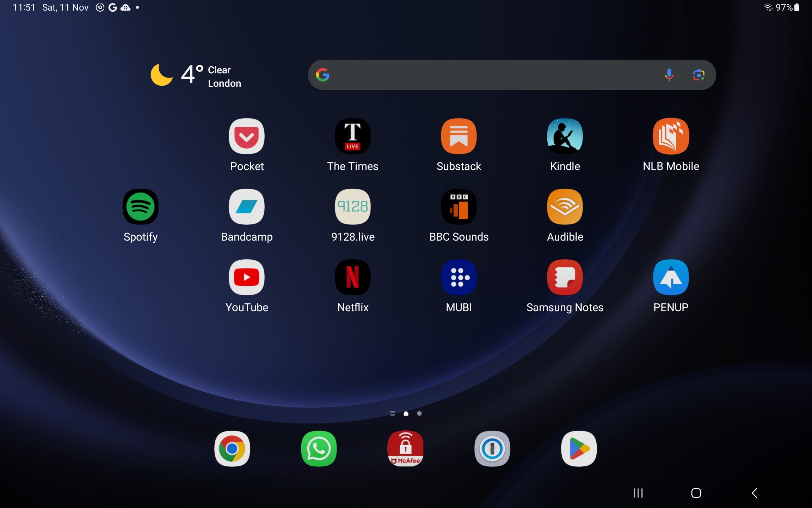Open 1Password from the dock
This screenshot has width=812, height=508.
click(x=492, y=449)
